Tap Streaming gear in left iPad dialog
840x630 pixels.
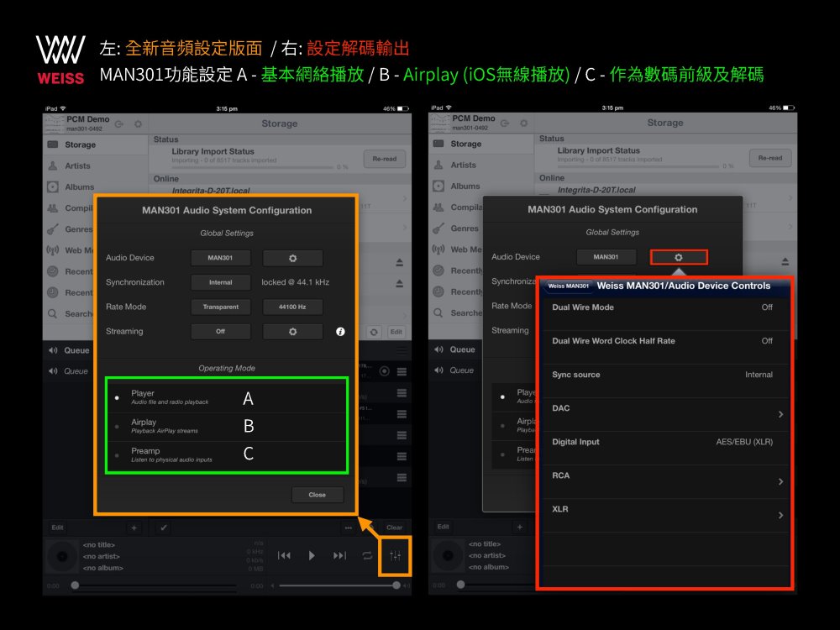pos(292,332)
